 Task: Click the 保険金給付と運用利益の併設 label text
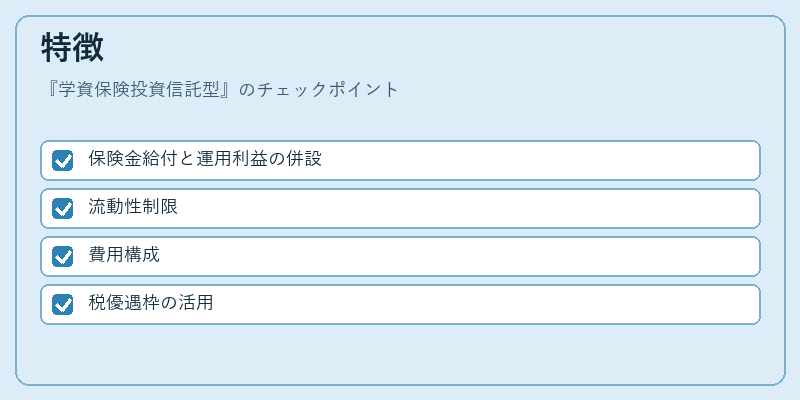(x=205, y=159)
